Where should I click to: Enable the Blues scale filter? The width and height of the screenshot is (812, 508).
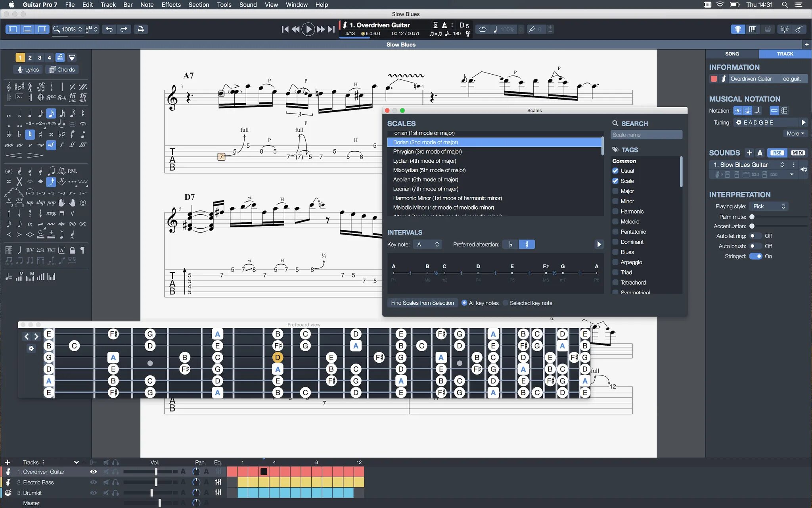(x=615, y=252)
